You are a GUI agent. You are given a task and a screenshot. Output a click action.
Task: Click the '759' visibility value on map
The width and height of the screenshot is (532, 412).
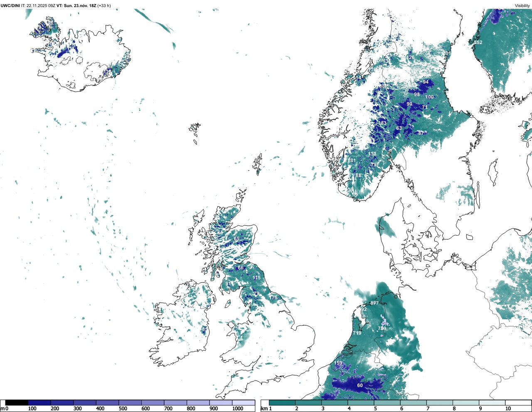(x=382, y=328)
